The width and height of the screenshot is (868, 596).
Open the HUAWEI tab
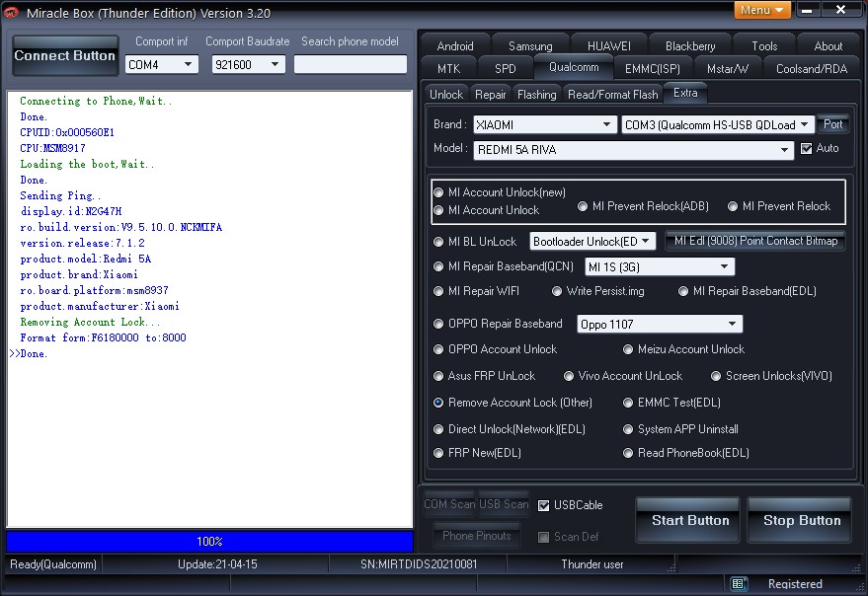608,46
